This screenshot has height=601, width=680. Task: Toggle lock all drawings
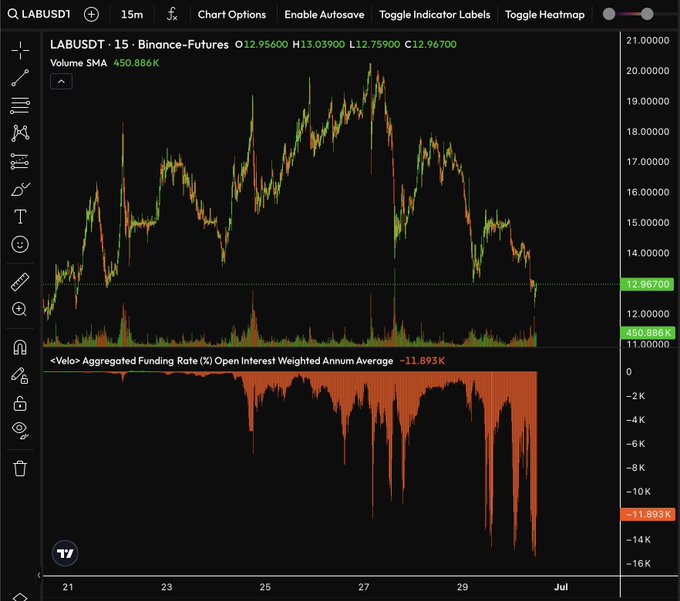pos(20,403)
